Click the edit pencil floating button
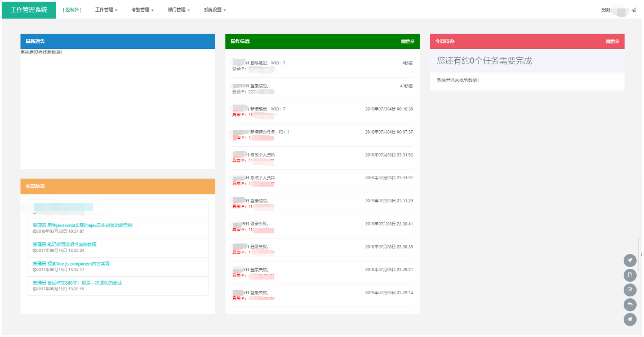 point(629,290)
